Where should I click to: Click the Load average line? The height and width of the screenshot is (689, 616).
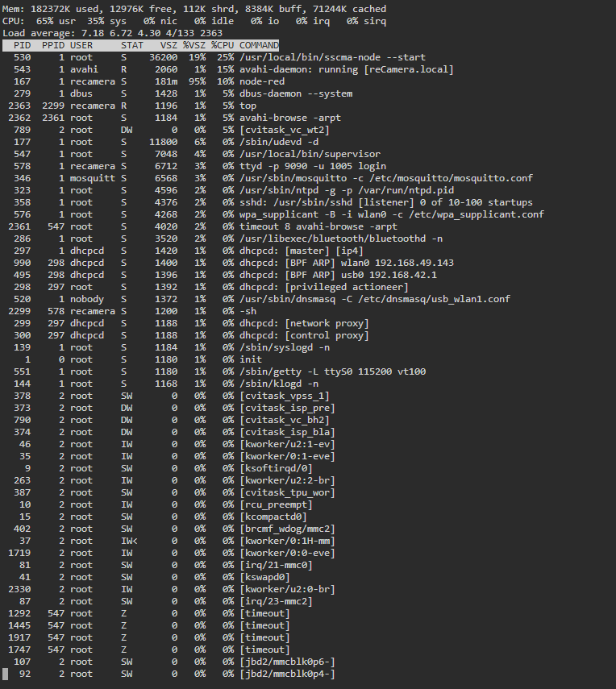pos(113,33)
